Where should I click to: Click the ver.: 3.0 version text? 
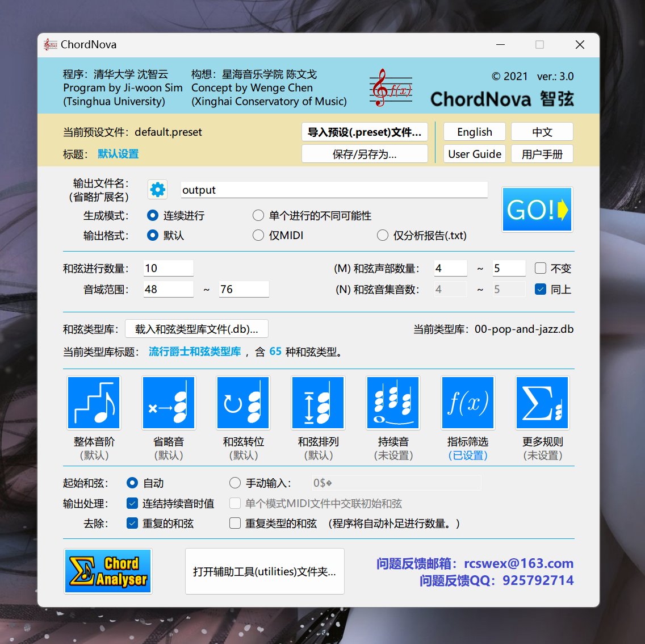(555, 77)
